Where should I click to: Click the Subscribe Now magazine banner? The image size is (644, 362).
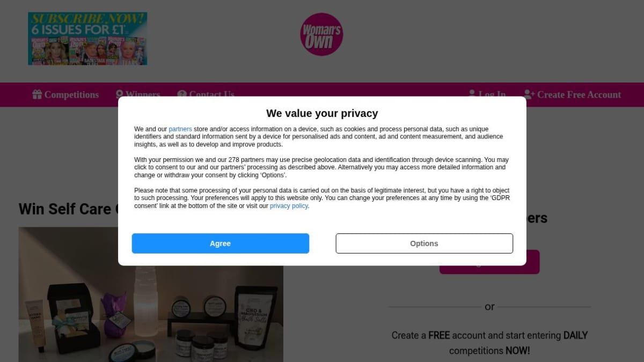click(87, 39)
